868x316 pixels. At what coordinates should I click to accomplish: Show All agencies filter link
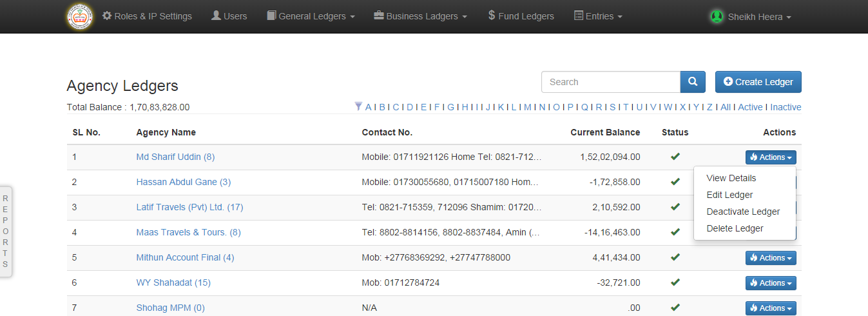[726, 107]
